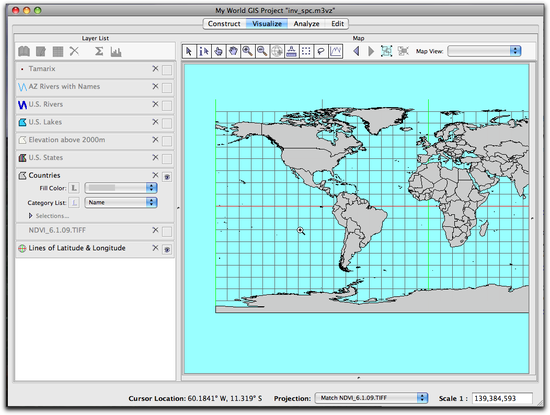Show the Tamarix layer checkbox
This screenshot has width=550, height=415.
point(167,70)
